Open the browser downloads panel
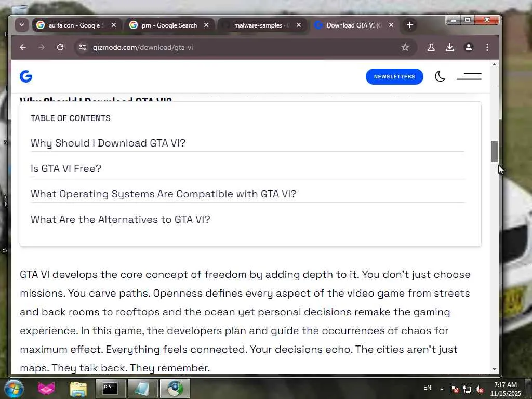 pyautogui.click(x=450, y=47)
